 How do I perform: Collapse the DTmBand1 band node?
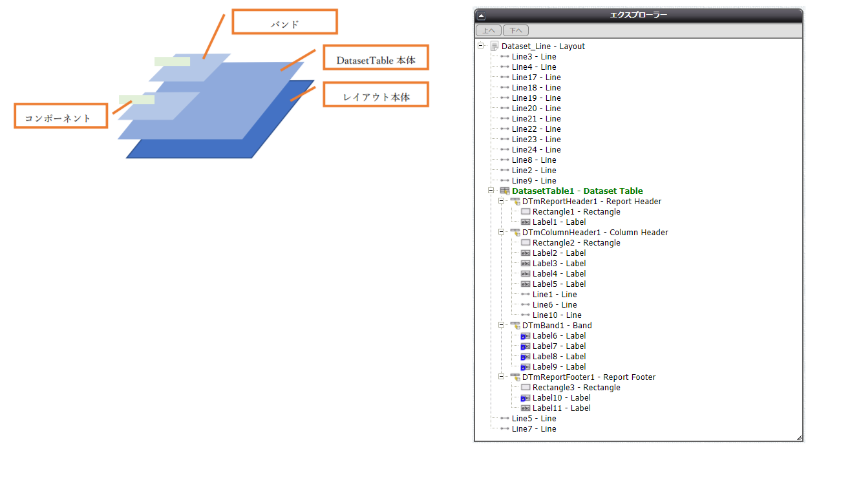point(501,326)
